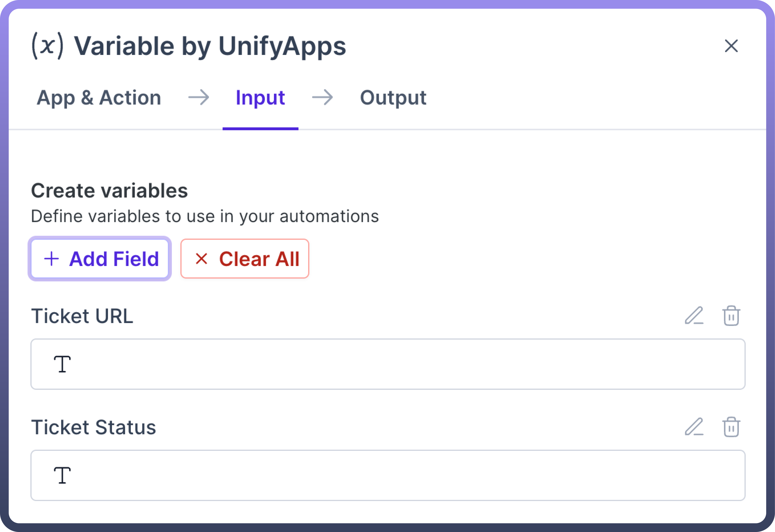Screen dimensions: 775x532
Task: Click the text type icon in Ticket Status field
Action: 62,475
